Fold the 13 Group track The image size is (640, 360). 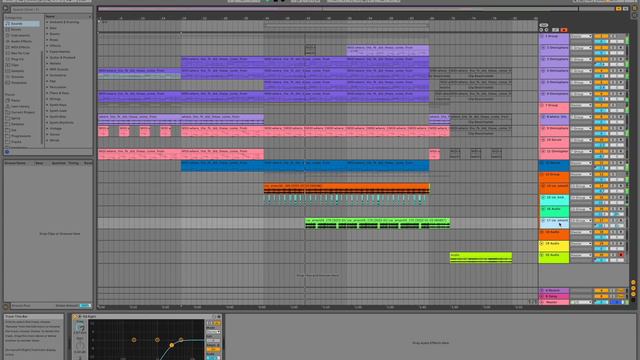point(542,175)
